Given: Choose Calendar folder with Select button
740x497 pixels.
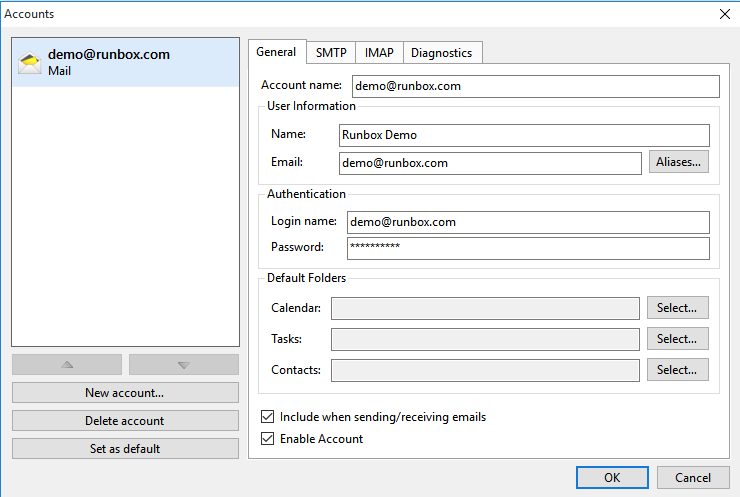Looking at the screenshot, I should pos(677,308).
